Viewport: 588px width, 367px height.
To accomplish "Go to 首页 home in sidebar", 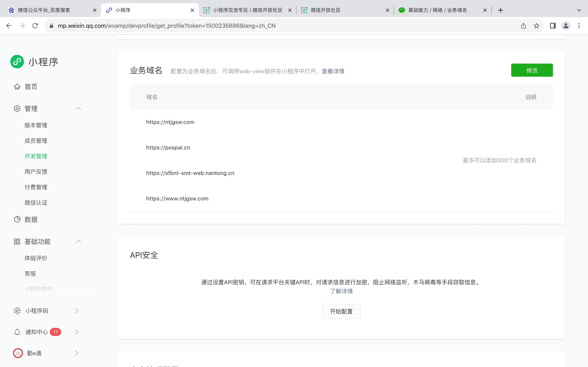I will pyautogui.click(x=31, y=87).
